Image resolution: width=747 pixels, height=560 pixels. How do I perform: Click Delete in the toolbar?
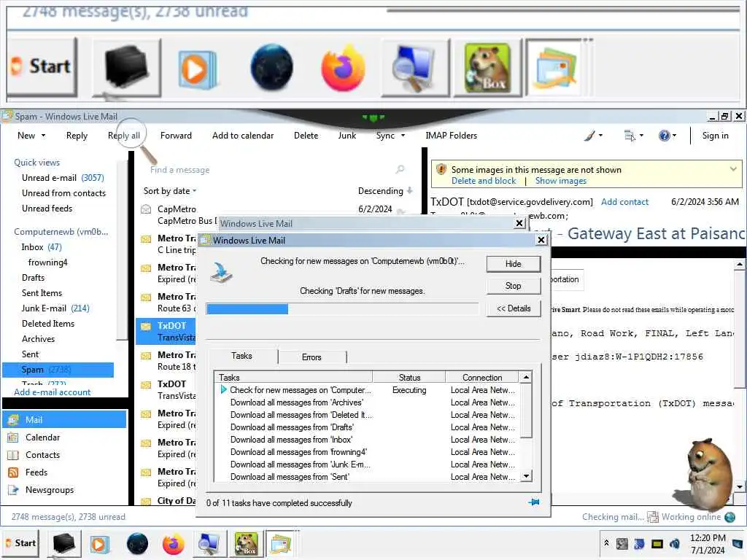(306, 136)
